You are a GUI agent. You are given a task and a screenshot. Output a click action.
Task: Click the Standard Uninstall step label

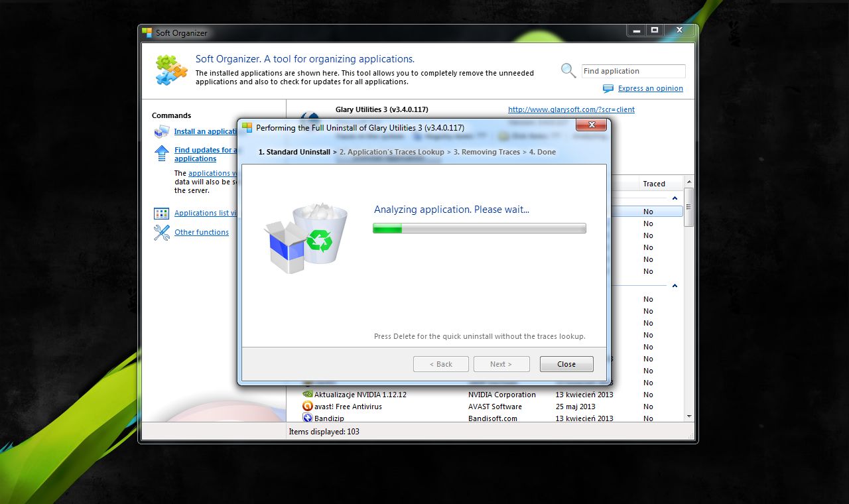click(x=294, y=152)
